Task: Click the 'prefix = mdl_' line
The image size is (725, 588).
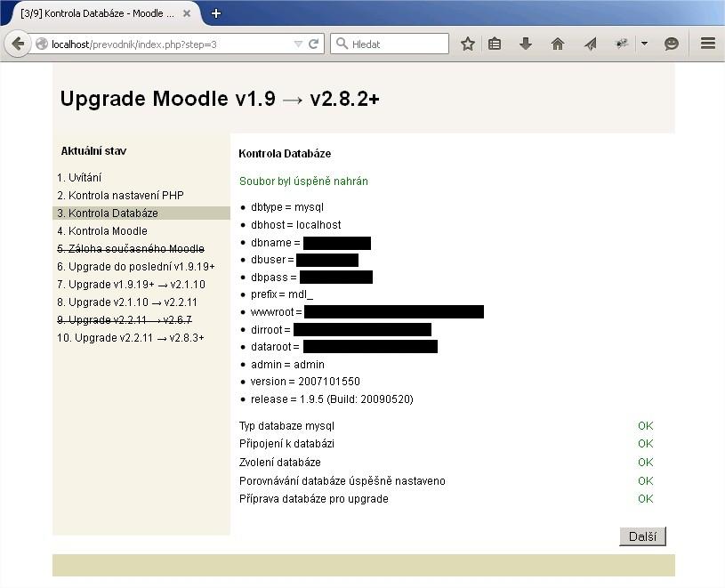Action: click(x=282, y=294)
